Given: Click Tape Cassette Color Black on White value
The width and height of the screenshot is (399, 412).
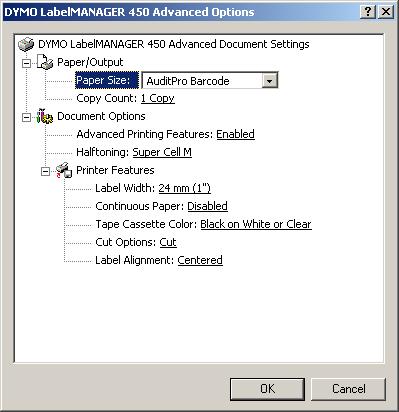Looking at the screenshot, I should click(x=256, y=224).
